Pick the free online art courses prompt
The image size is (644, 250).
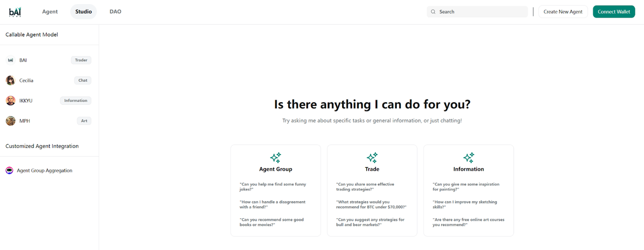(468, 222)
